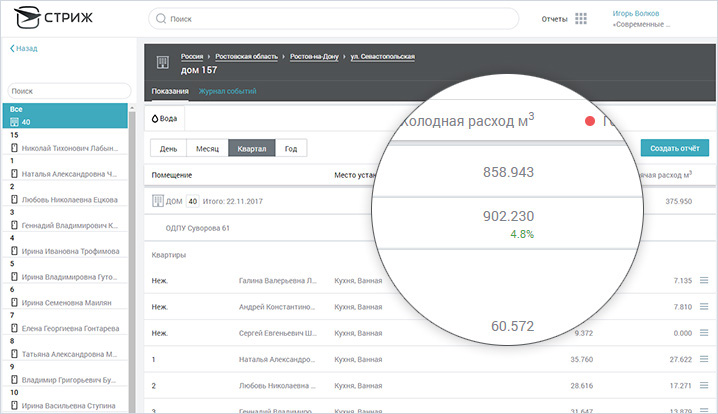Follow the Россия breadcrumb link
The height and width of the screenshot is (414, 718).
pyautogui.click(x=192, y=56)
